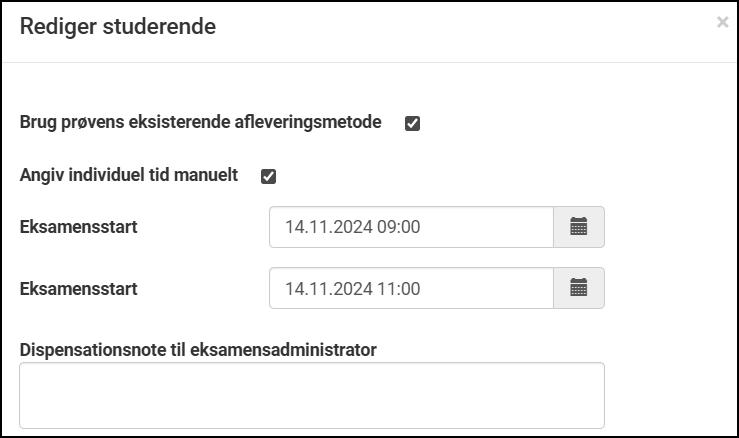This screenshot has width=739, height=438.
Task: Place cursor on the 11:00 time text
Action: (399, 289)
